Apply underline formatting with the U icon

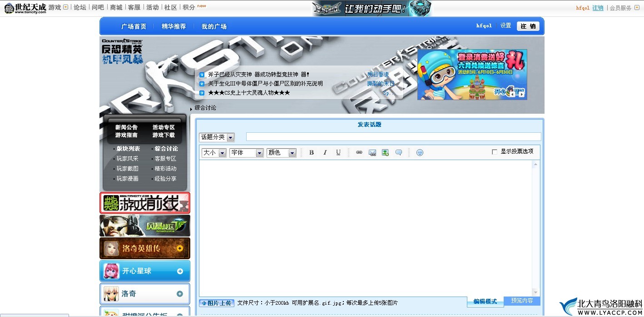tap(338, 153)
